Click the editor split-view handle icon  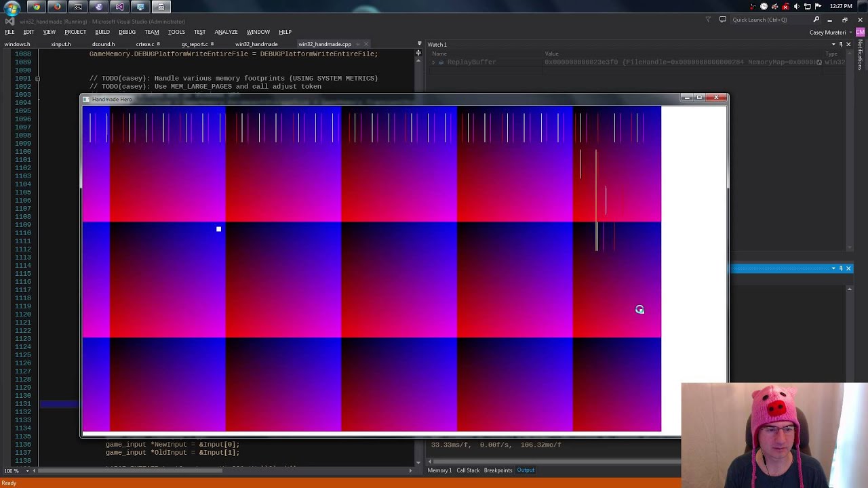[x=418, y=53]
